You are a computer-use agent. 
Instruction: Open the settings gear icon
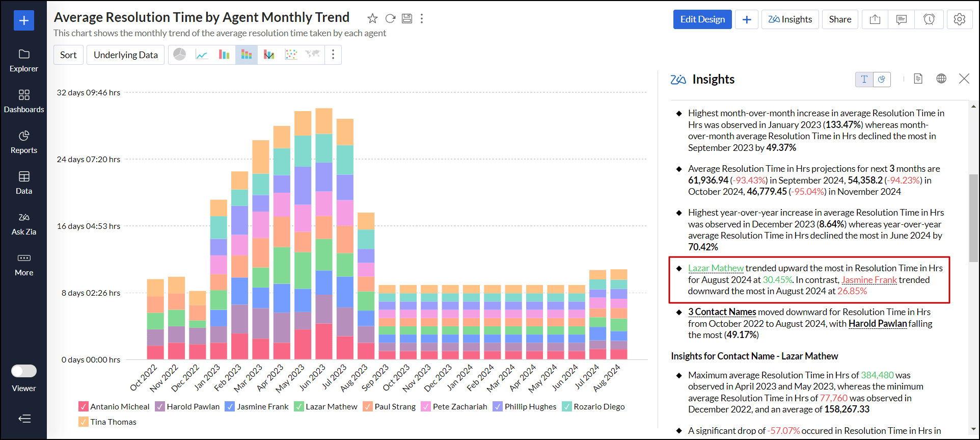[959, 19]
